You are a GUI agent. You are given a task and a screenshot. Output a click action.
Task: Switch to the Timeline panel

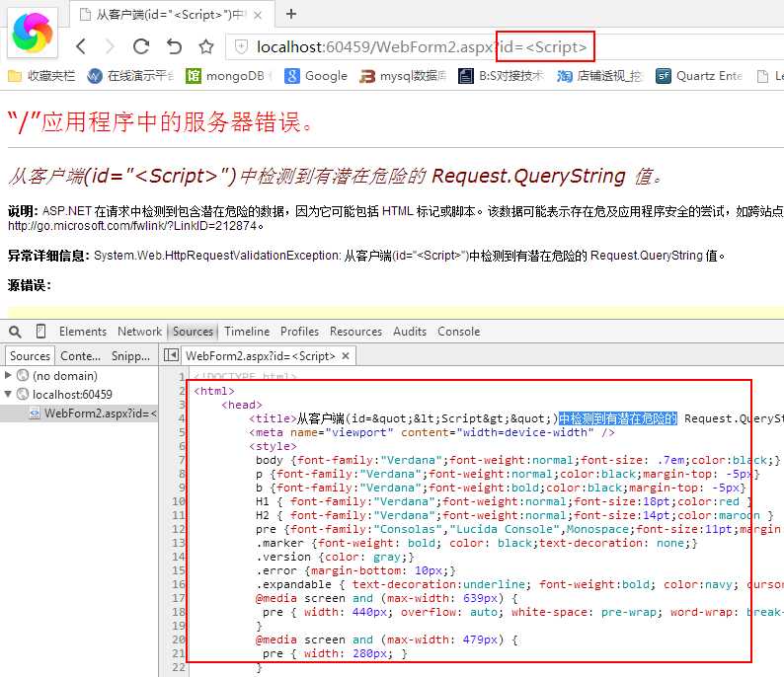click(x=247, y=332)
